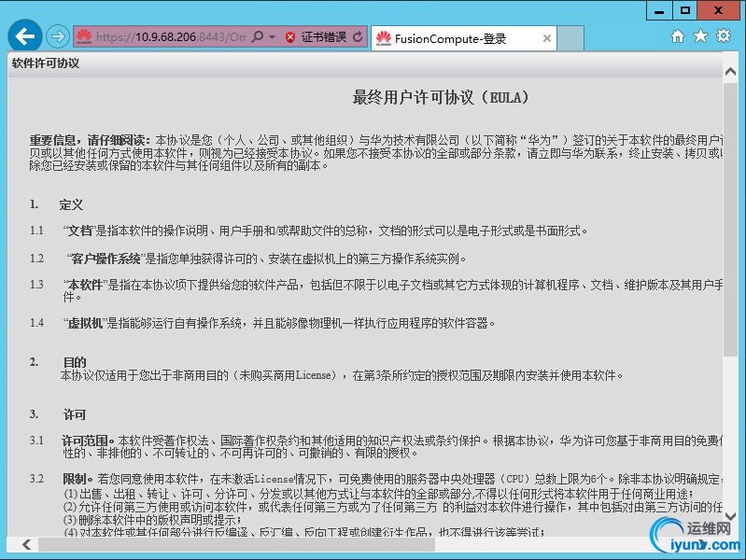
Task: Click the bold term 虚拟机 in clause 1.4
Action: pos(86,324)
